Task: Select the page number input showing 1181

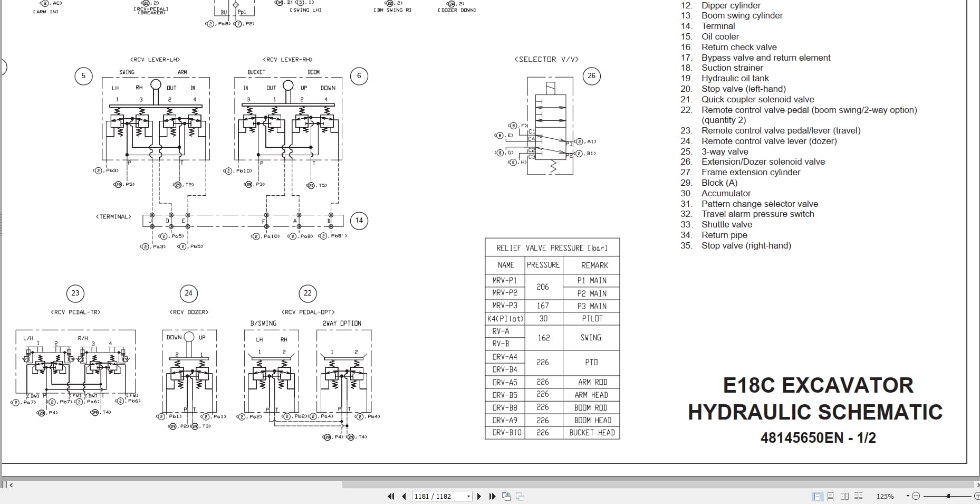Action: pyautogui.click(x=433, y=496)
